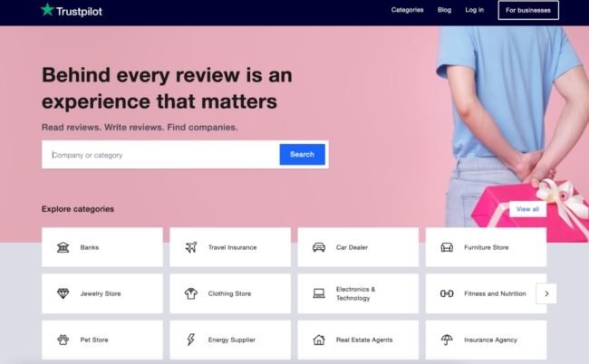This screenshot has height=364, width=589.
Task: Click the Car Dealer car icon
Action: [x=319, y=247]
